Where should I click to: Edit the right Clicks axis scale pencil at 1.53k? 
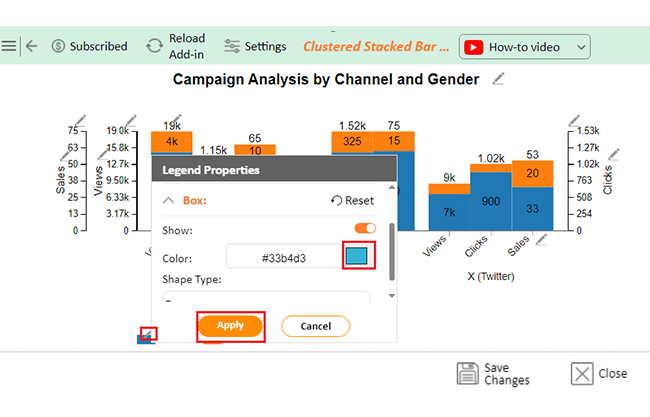click(574, 120)
